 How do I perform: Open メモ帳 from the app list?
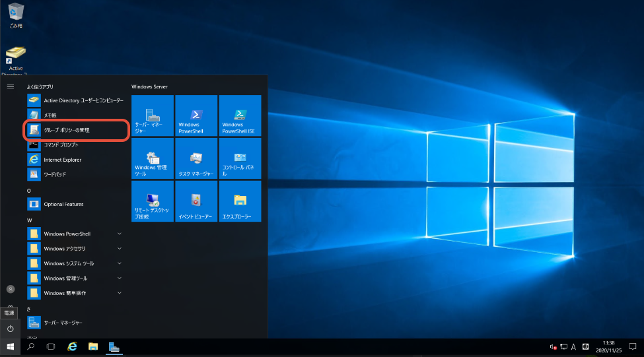tap(76, 115)
